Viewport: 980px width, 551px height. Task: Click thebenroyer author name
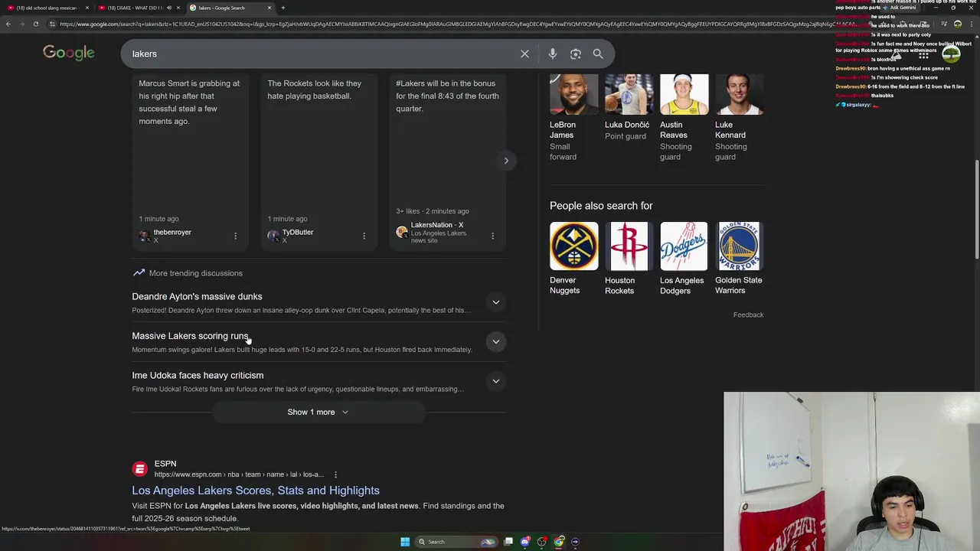tap(172, 232)
